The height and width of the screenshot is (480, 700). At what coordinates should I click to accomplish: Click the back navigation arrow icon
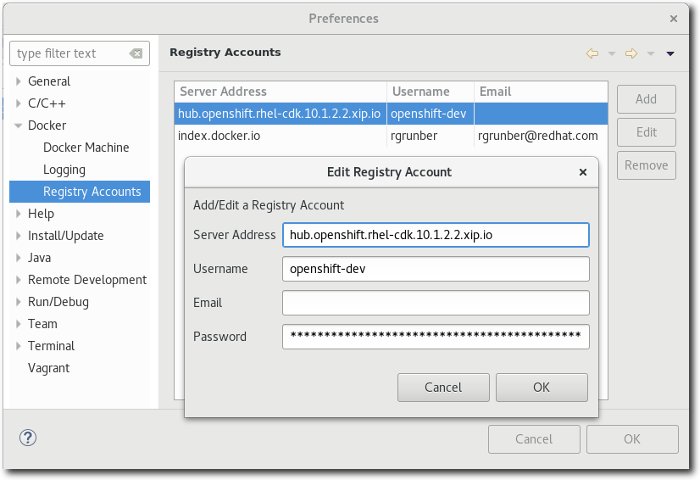[591, 53]
